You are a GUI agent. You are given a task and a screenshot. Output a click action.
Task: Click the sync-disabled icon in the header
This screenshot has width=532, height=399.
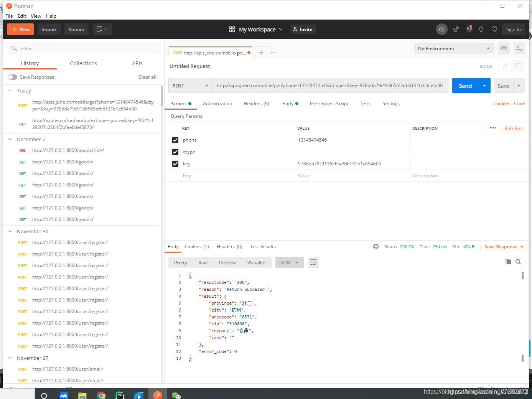click(x=442, y=29)
